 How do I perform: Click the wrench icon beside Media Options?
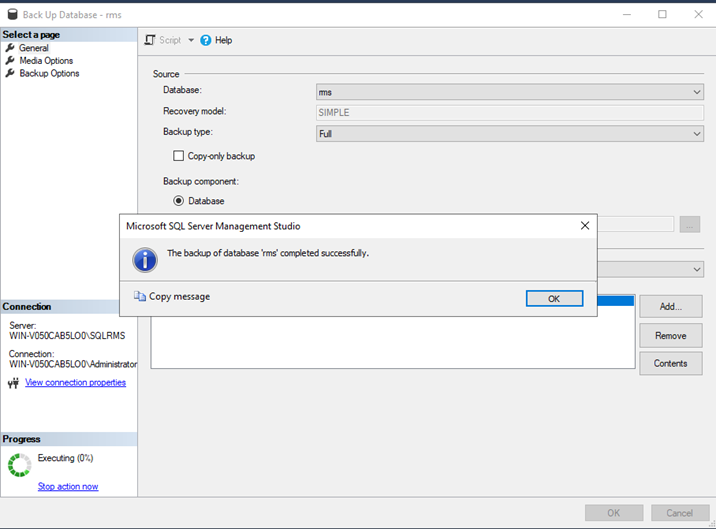coord(10,60)
